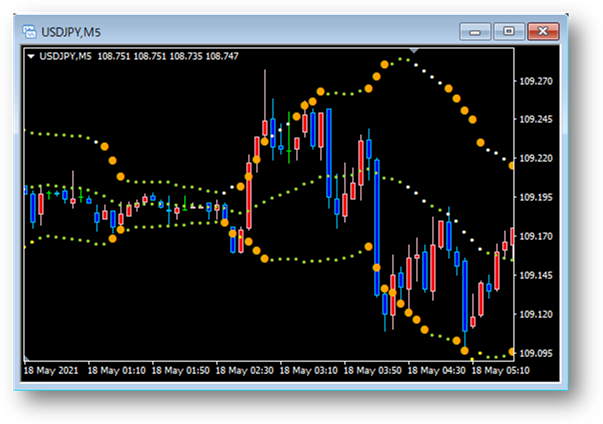Close the USDJPY,M5 chart window

pos(543,32)
